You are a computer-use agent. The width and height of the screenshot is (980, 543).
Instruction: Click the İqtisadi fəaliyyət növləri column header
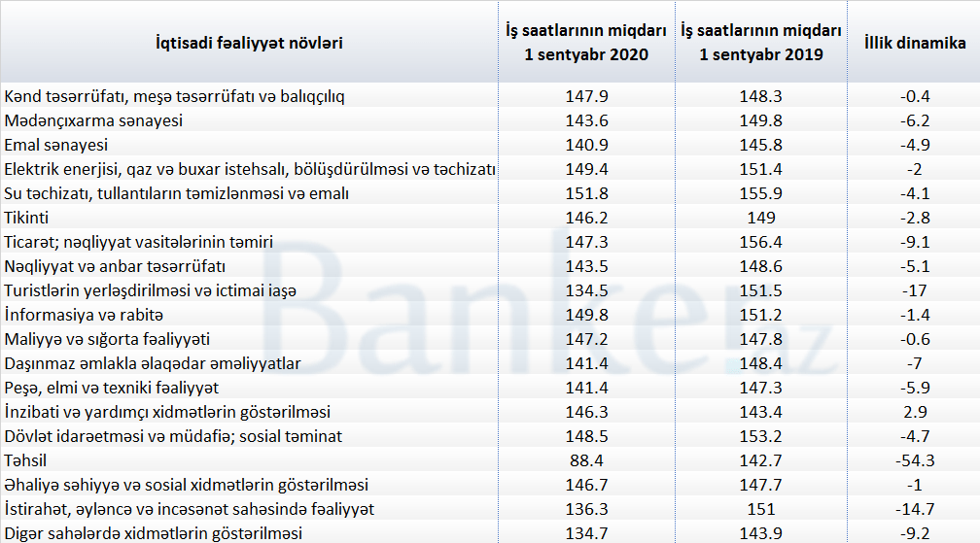point(249,43)
